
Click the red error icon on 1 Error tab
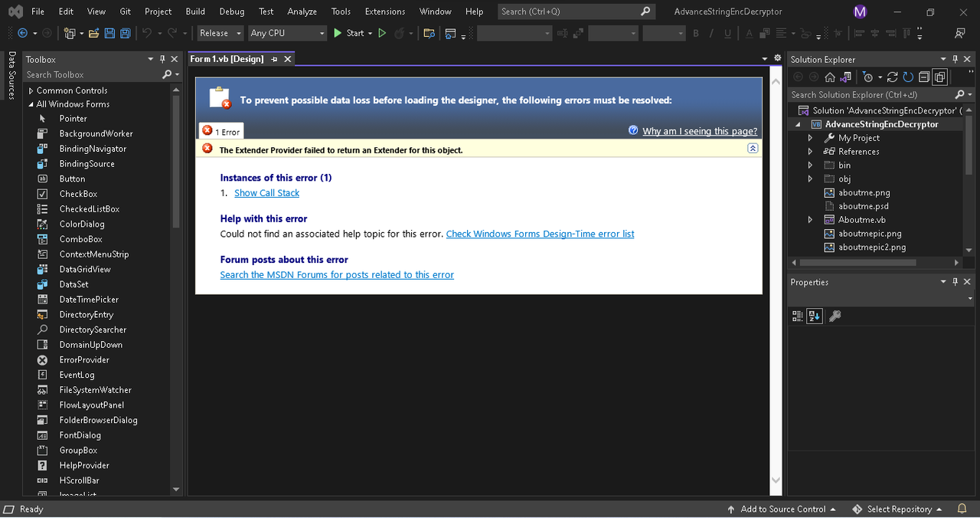[207, 131]
